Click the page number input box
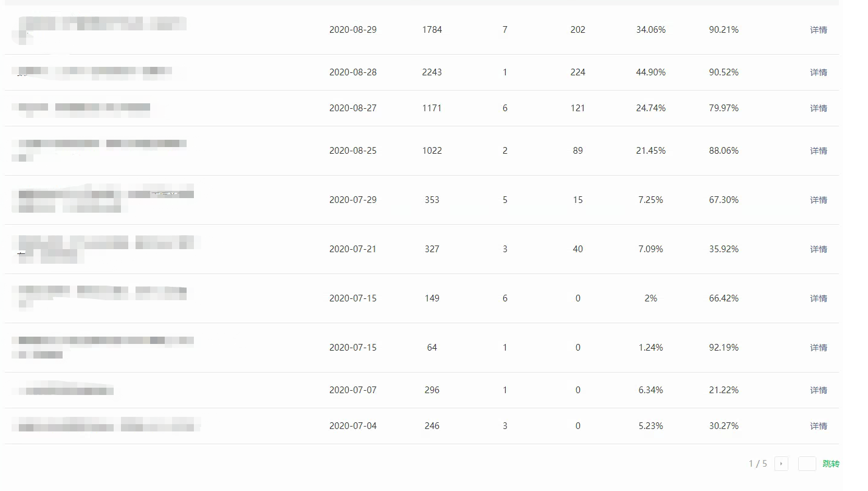Image resolution: width=868 pixels, height=491 pixels. [807, 464]
